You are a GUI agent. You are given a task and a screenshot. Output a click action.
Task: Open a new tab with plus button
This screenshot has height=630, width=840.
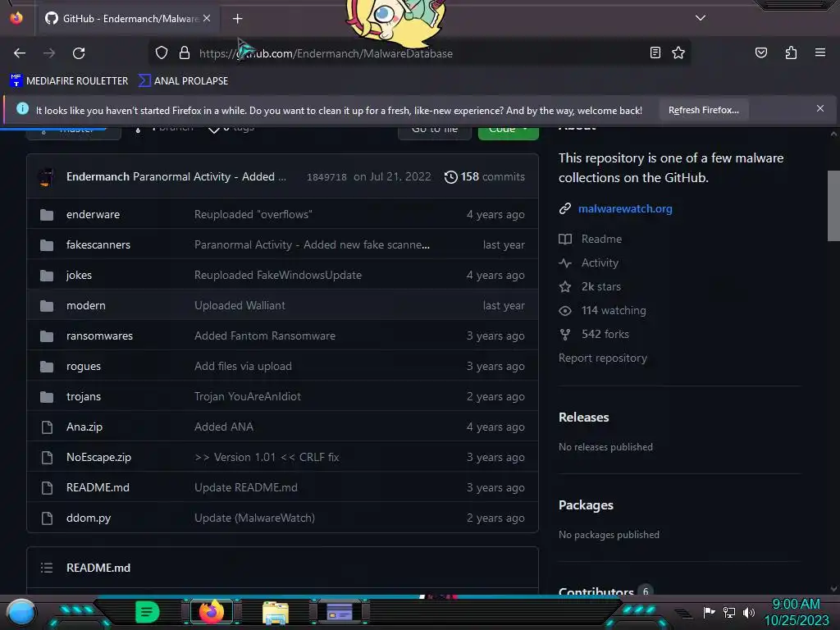pos(237,19)
